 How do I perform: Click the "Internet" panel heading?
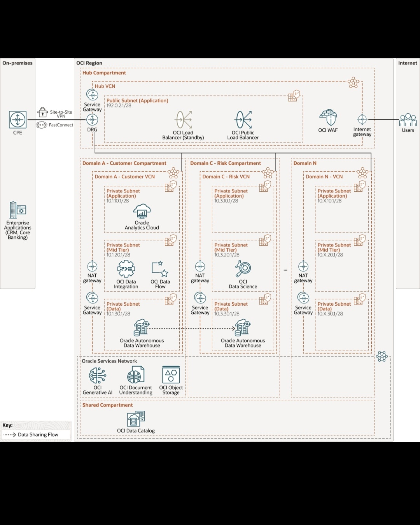click(x=408, y=63)
